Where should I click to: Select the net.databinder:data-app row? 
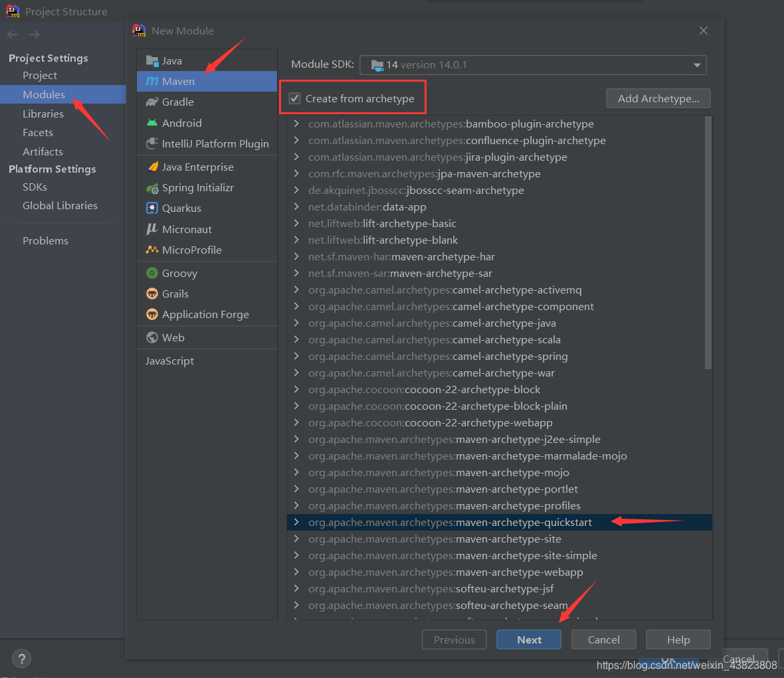(x=500, y=207)
